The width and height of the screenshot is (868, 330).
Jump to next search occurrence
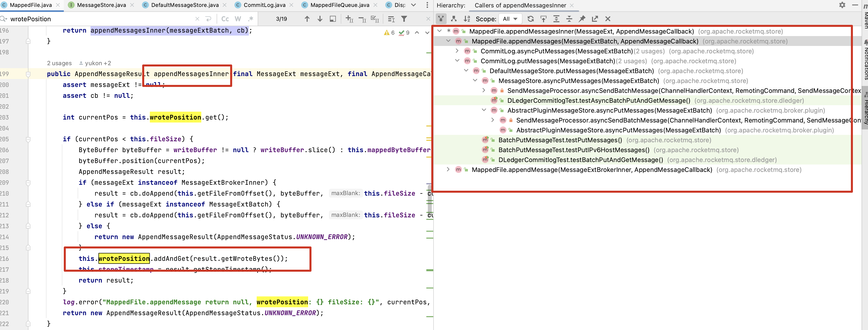pyautogui.click(x=320, y=19)
